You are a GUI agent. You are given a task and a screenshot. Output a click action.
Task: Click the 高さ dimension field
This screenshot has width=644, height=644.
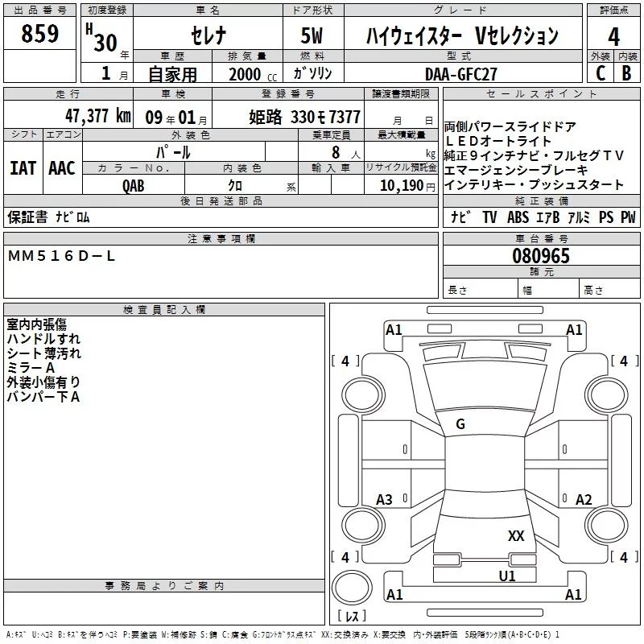[609, 290]
